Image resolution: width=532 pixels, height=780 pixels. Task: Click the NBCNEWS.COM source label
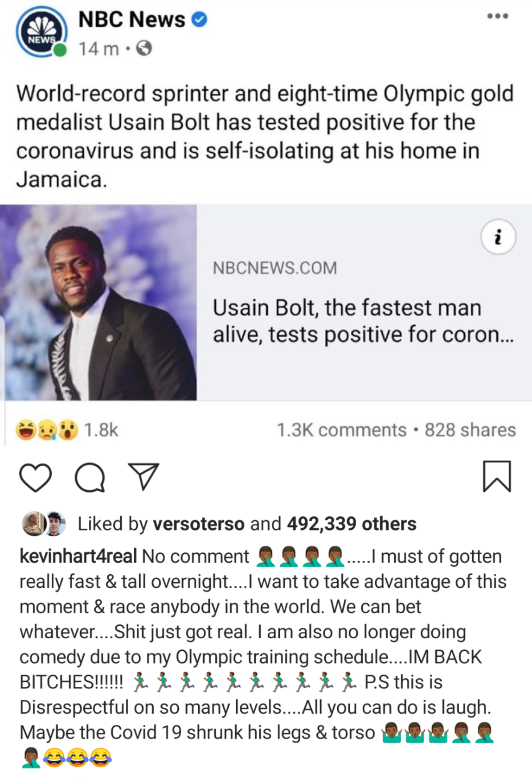pos(275,268)
